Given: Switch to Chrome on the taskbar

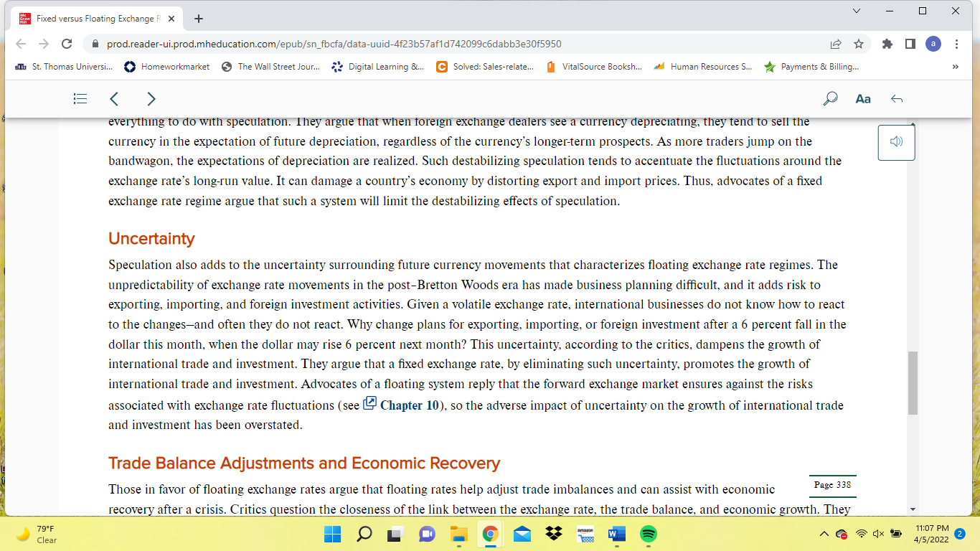Looking at the screenshot, I should click(x=491, y=534).
